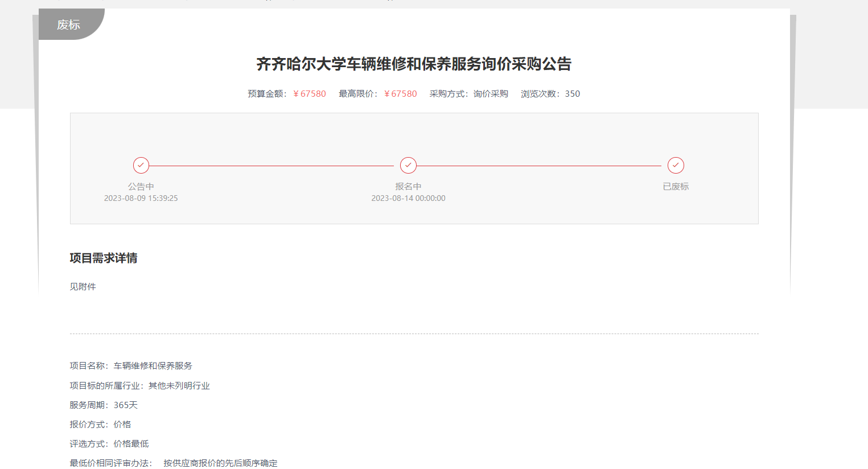The width and height of the screenshot is (868, 469).
Task: Select the 已废标 step label
Action: pyautogui.click(x=676, y=186)
